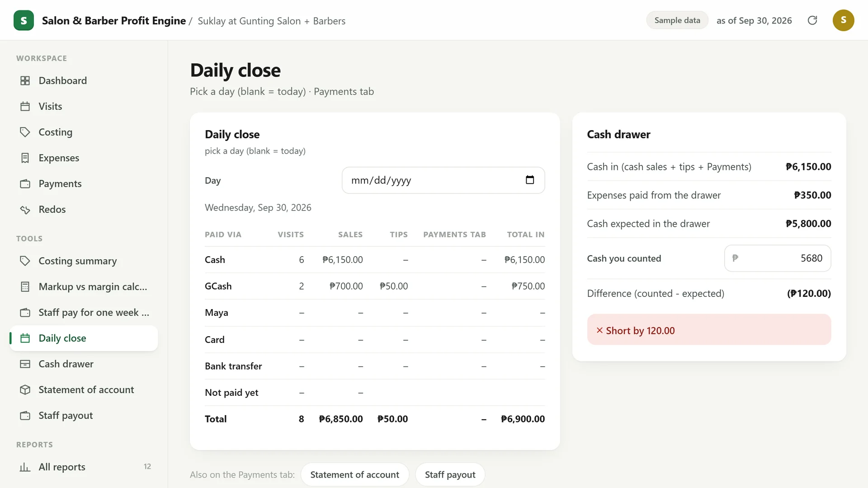Click the Day date input field
Image resolution: width=868 pixels, height=488 pixels.
tap(443, 180)
